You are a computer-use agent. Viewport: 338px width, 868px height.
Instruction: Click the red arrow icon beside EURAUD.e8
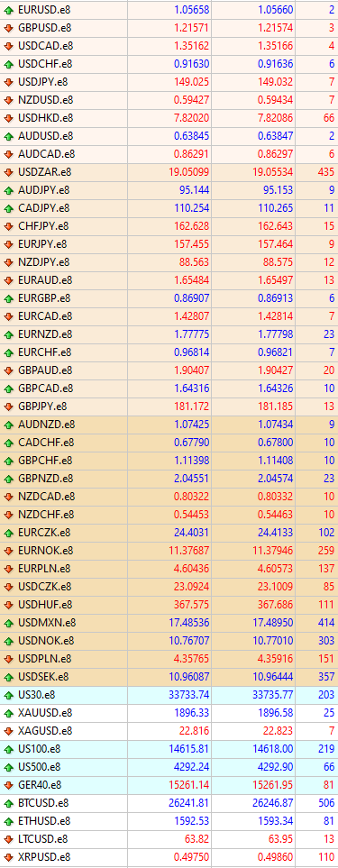[x=8, y=280]
